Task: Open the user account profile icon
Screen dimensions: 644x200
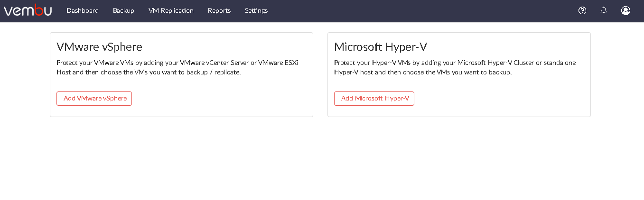Action: pyautogui.click(x=625, y=10)
